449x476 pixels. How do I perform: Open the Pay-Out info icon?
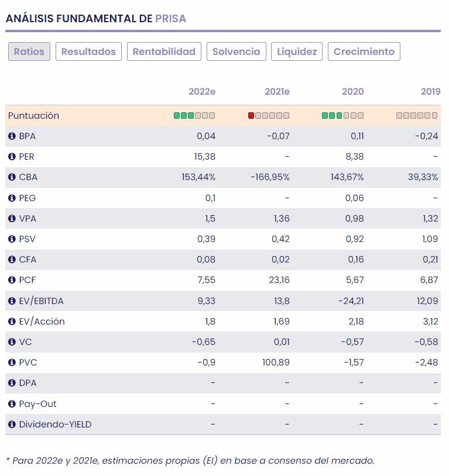(x=12, y=404)
